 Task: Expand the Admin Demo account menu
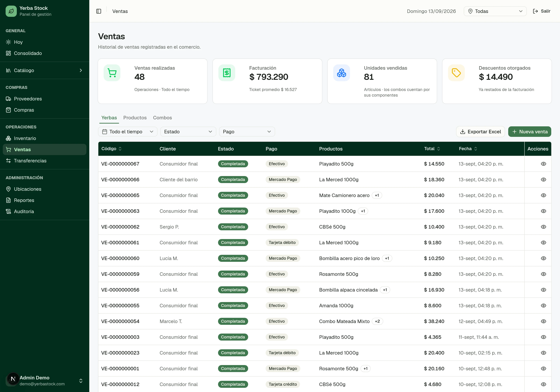(45, 380)
